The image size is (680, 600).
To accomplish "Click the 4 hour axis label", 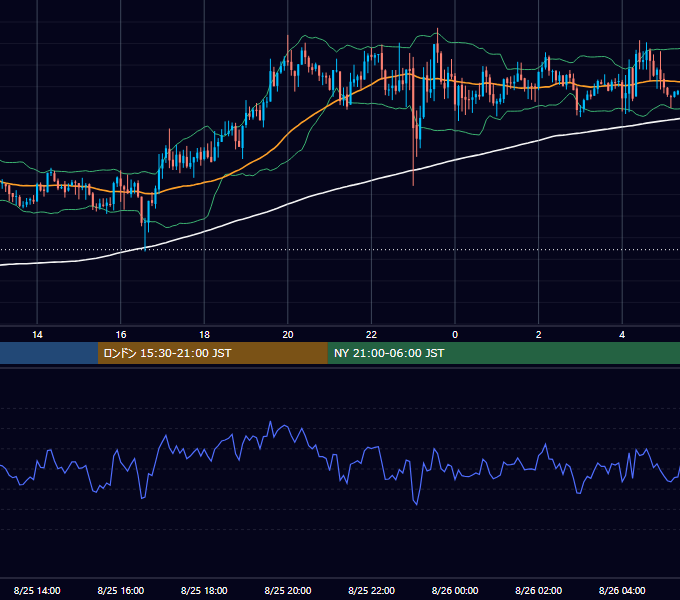I will pos(622,335).
